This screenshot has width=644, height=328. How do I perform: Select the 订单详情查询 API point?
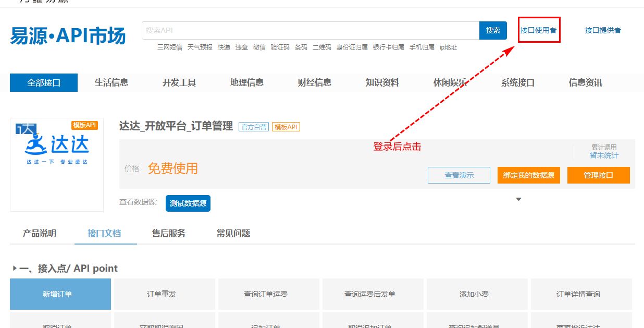(x=581, y=294)
